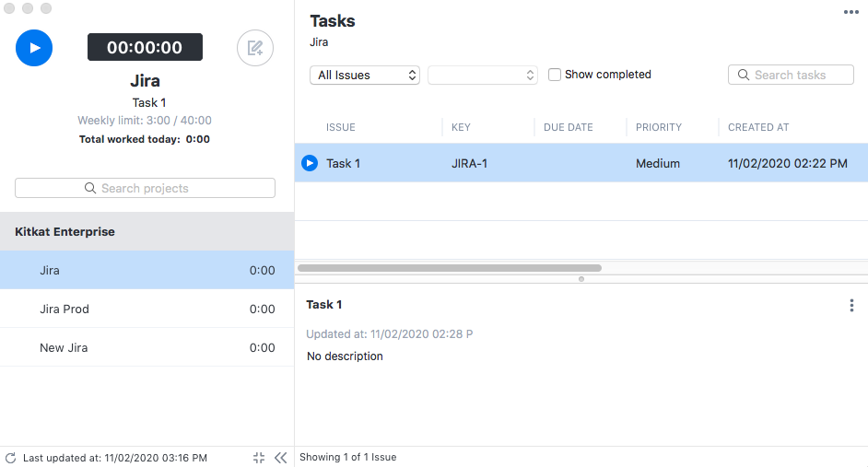Click the horizontal scrollbar in the task list
The width and height of the screenshot is (868, 467).
(450, 268)
